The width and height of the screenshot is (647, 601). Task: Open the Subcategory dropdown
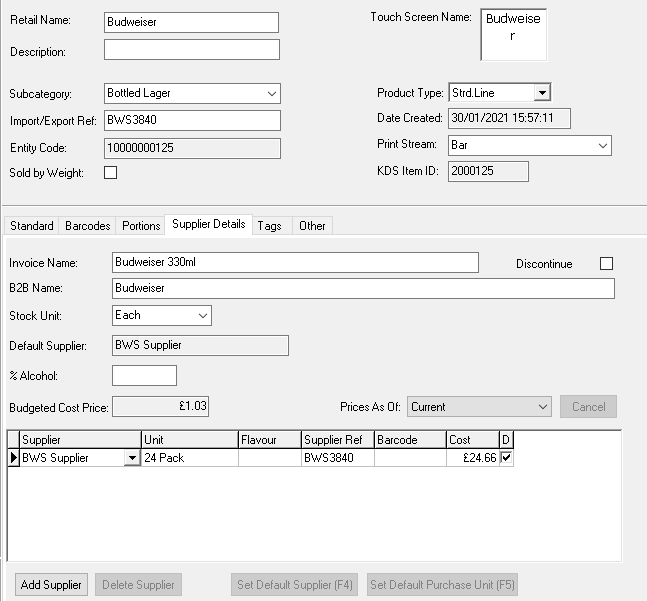pyautogui.click(x=272, y=93)
